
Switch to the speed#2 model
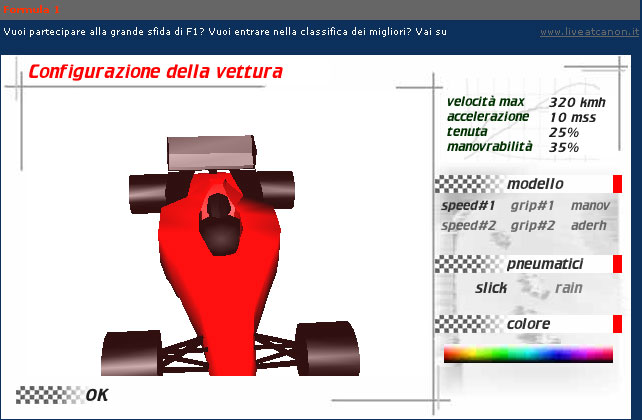coord(468,225)
